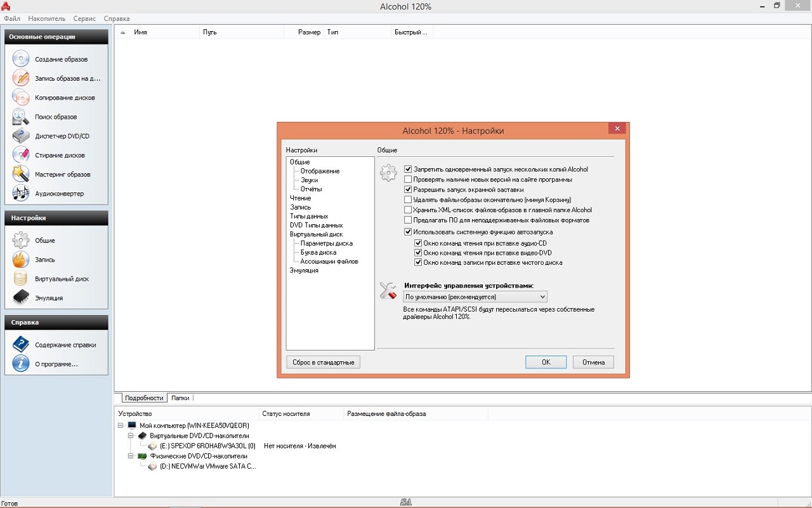Enable checking for new versions checkbox
Screen dimensions: 812x508
tap(409, 180)
